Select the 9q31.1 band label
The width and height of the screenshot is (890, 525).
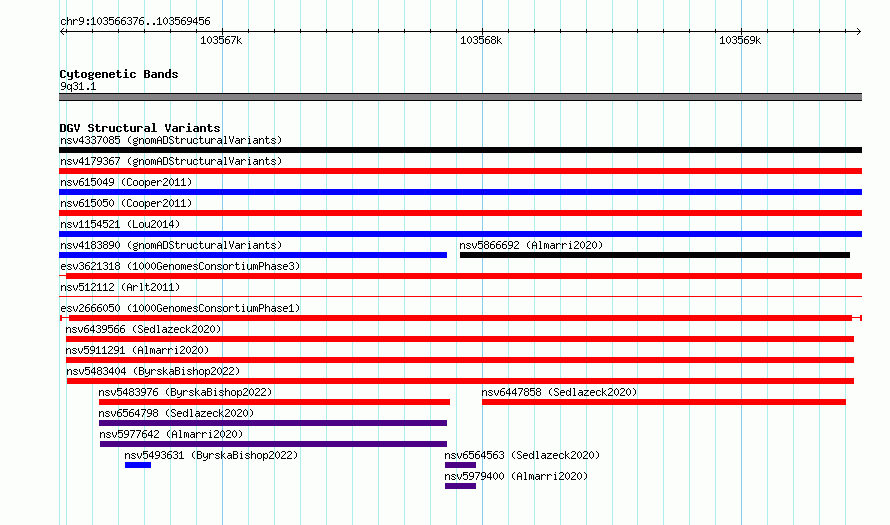(78, 86)
